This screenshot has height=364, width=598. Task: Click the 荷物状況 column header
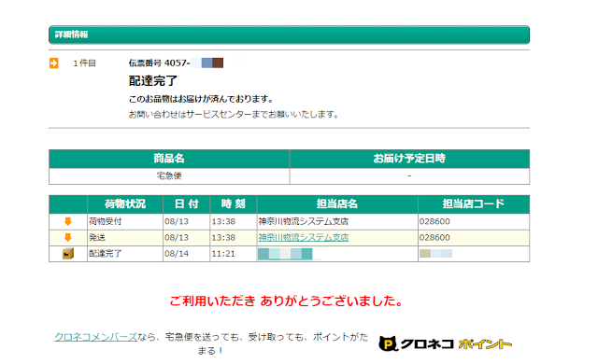(x=125, y=204)
